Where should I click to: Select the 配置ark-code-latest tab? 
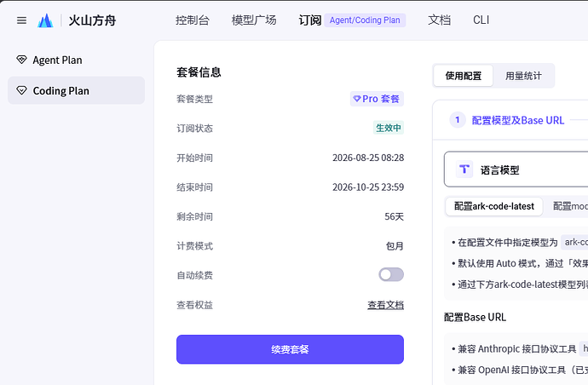[x=494, y=206]
